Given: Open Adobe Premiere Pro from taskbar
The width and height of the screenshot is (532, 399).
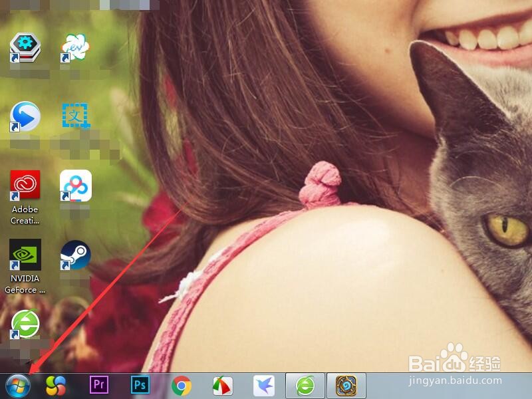Looking at the screenshot, I should [98, 385].
